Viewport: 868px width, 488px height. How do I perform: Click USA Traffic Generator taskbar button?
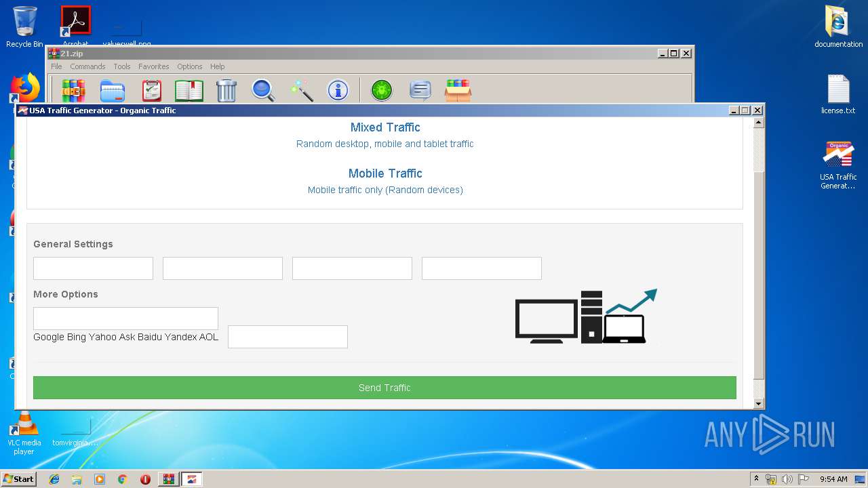pyautogui.click(x=191, y=479)
